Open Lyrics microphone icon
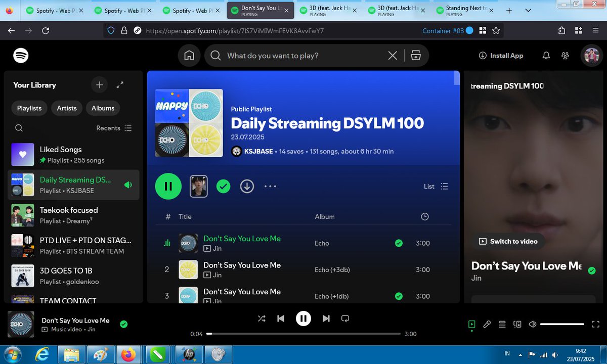This screenshot has width=607, height=364. click(487, 324)
